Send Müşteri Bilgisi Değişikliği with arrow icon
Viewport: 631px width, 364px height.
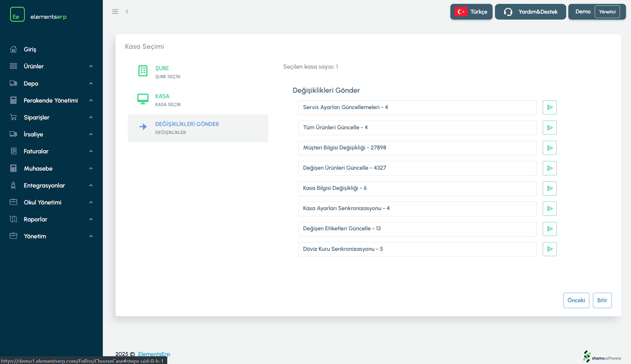[549, 148]
